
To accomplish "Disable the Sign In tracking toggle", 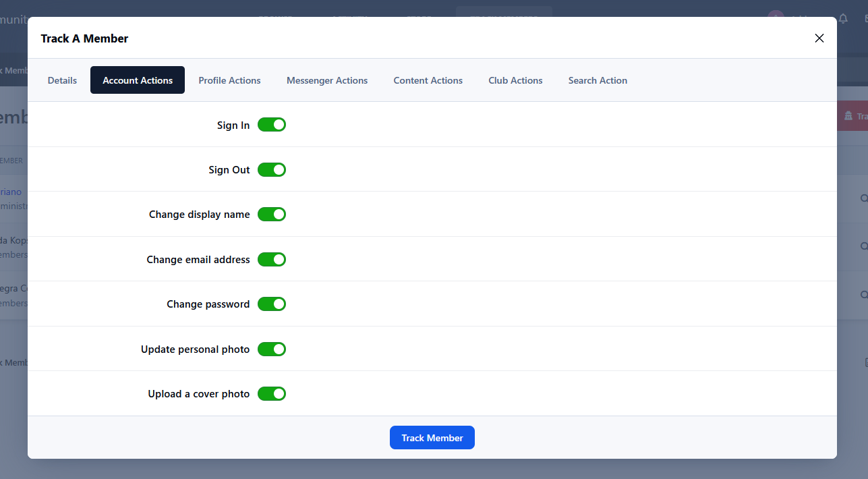I will [272, 125].
